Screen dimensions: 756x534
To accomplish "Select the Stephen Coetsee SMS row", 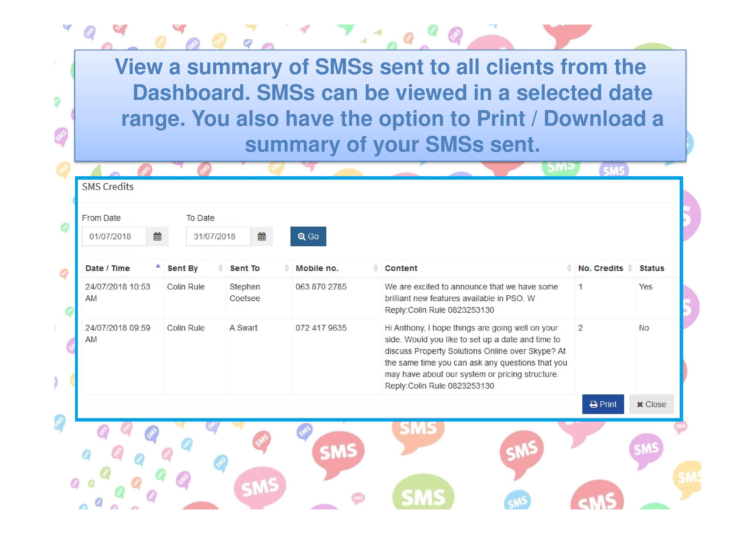I will click(245, 292).
